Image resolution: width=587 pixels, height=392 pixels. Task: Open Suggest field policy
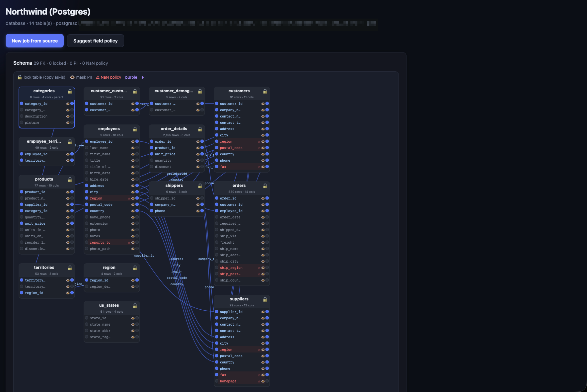pos(95,41)
